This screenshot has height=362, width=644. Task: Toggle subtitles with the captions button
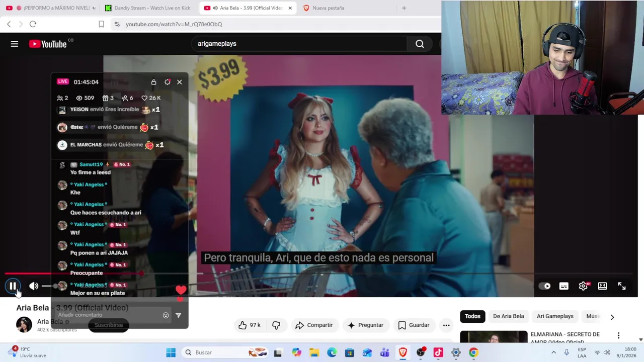563,286
